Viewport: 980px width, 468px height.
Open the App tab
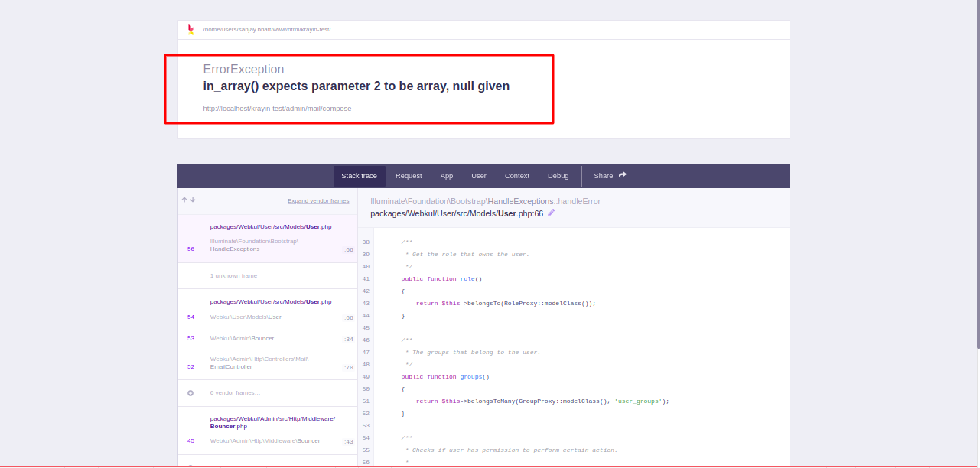[447, 176]
